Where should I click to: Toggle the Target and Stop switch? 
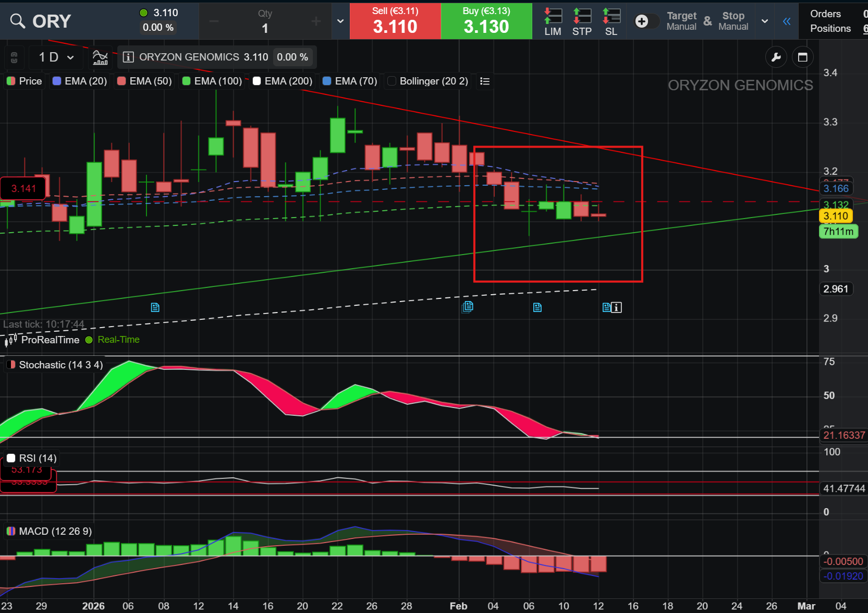pos(646,21)
